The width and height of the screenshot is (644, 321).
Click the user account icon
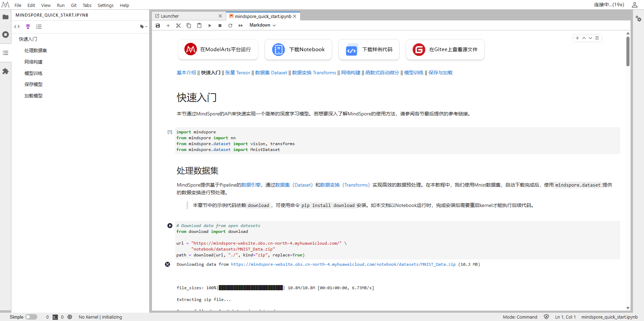635,5
